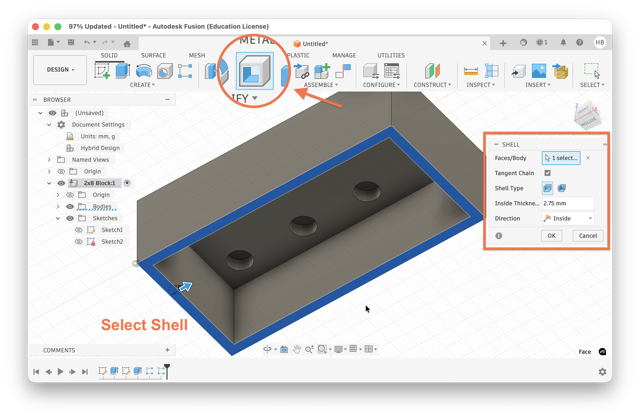Open the ASSEMBLE dropdown menu

pyautogui.click(x=321, y=85)
